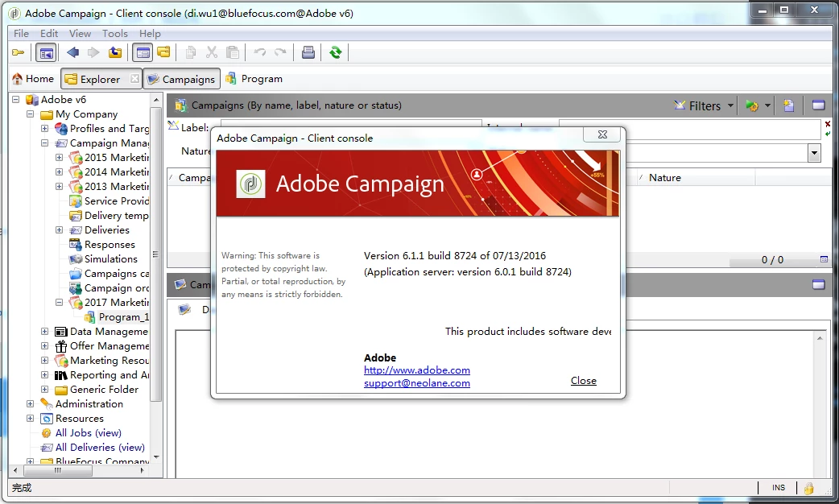Click the Paste clipboard icon
This screenshot has height=504, width=839.
(232, 52)
